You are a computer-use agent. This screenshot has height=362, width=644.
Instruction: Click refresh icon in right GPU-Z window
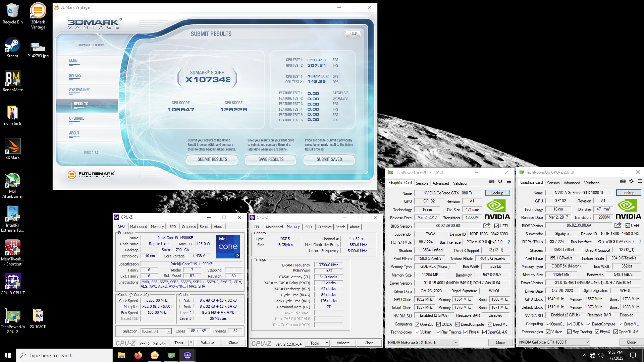(631, 181)
